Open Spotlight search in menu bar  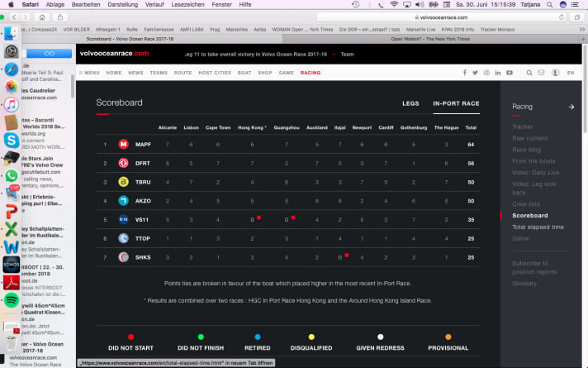pos(549,4)
